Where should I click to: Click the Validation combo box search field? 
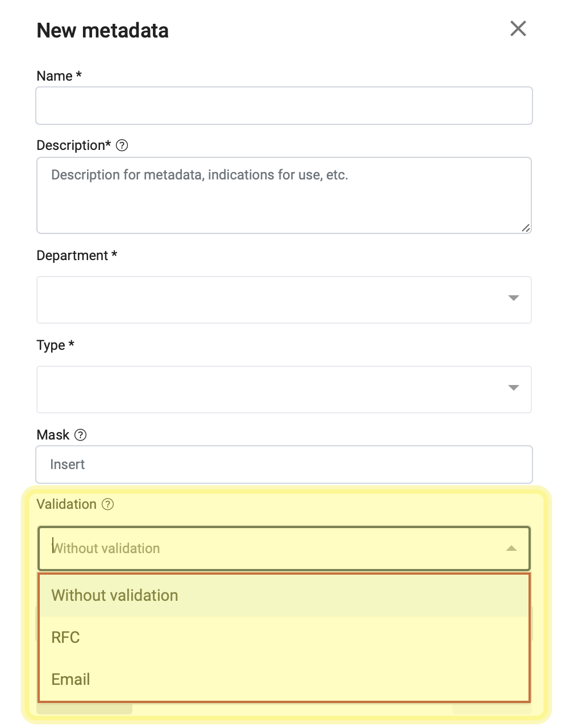tap(284, 549)
